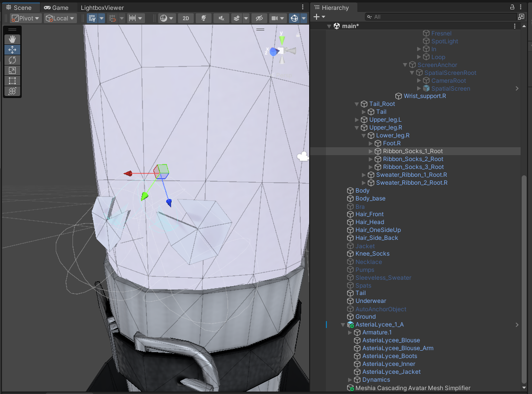Viewport: 532px width, 394px height.
Task: Select the Hand view tool
Action: (12, 39)
